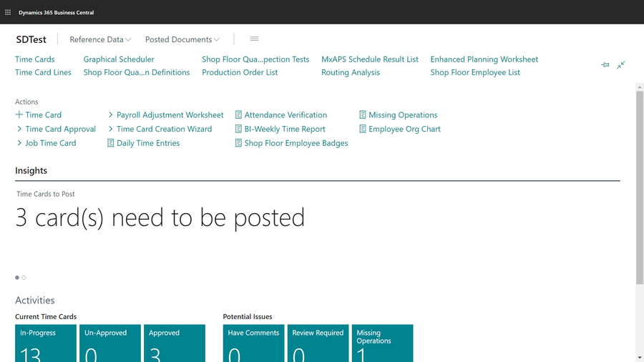This screenshot has width=644, height=362.
Task: Expand the Posted Documents dropdown
Action: (x=182, y=40)
